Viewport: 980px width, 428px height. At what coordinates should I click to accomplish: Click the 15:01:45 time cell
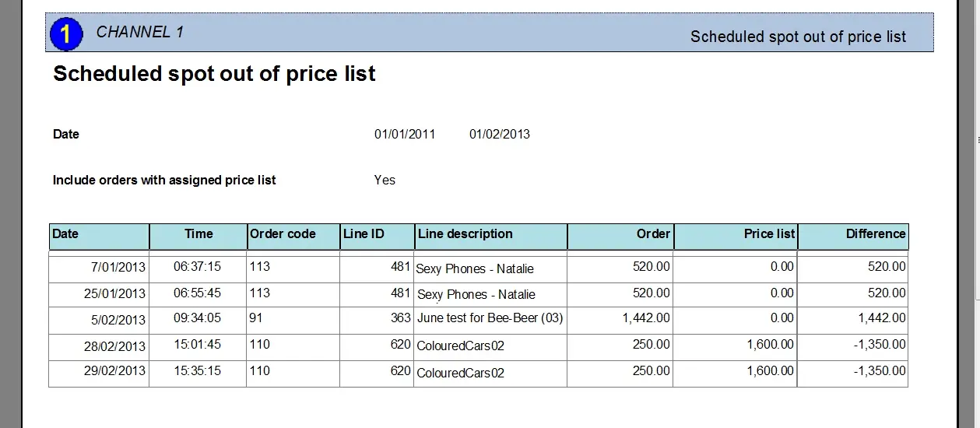[x=197, y=344]
